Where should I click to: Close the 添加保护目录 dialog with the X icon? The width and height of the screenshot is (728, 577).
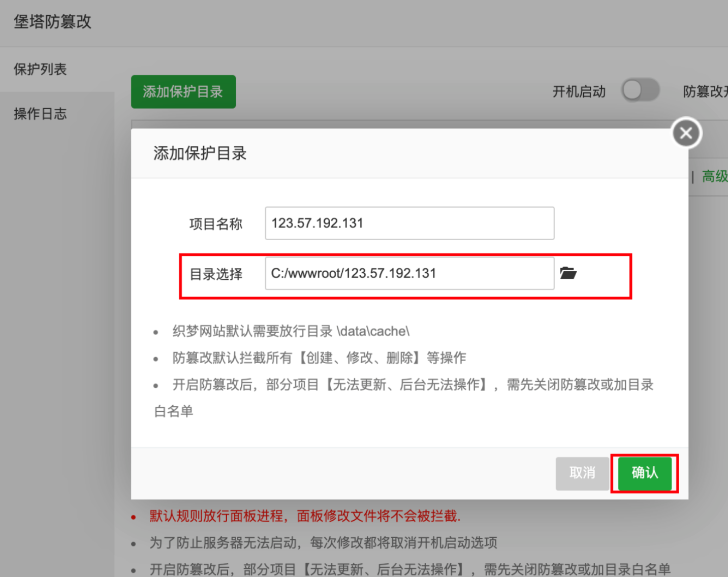pyautogui.click(x=686, y=134)
